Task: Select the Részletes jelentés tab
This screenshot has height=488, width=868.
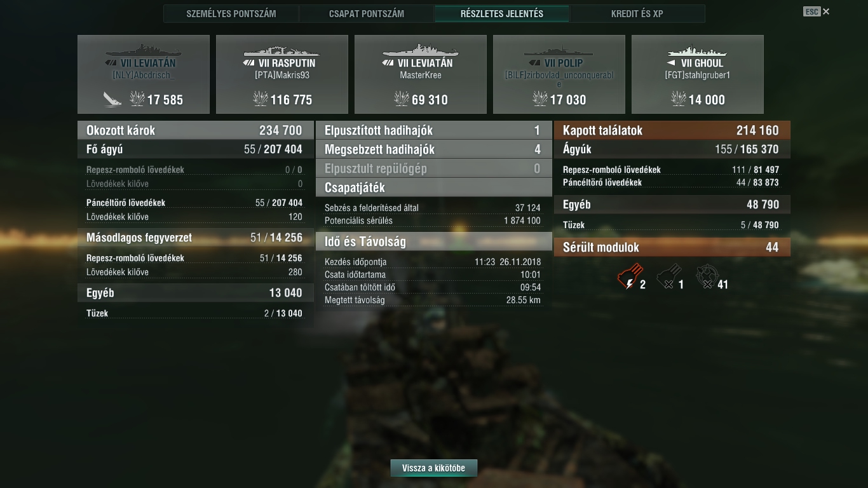Action: [502, 13]
